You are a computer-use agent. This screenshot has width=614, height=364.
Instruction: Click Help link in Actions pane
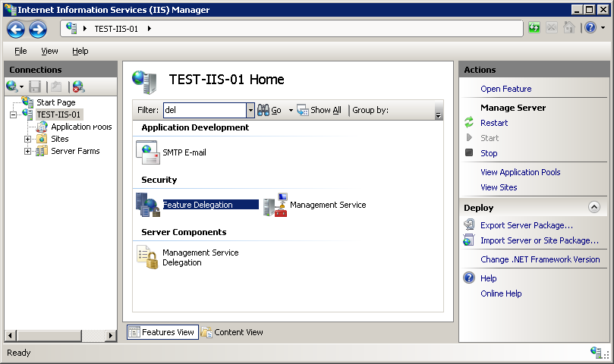click(x=489, y=278)
